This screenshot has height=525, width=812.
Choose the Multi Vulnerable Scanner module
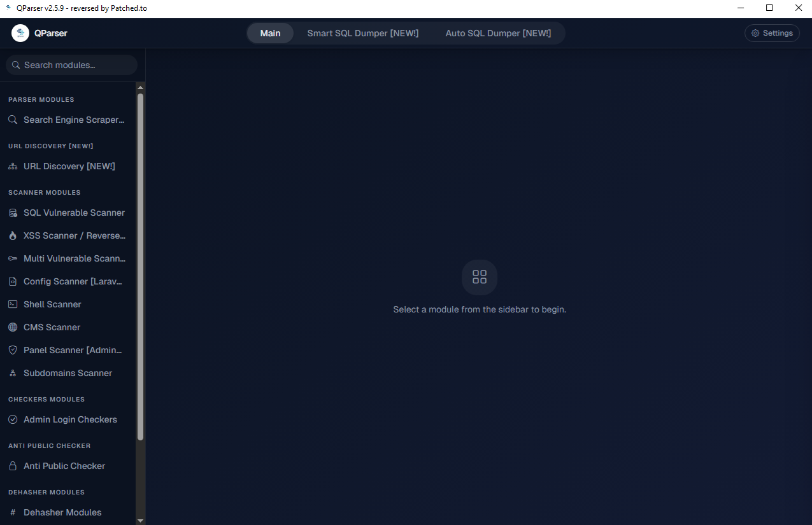[x=67, y=258]
